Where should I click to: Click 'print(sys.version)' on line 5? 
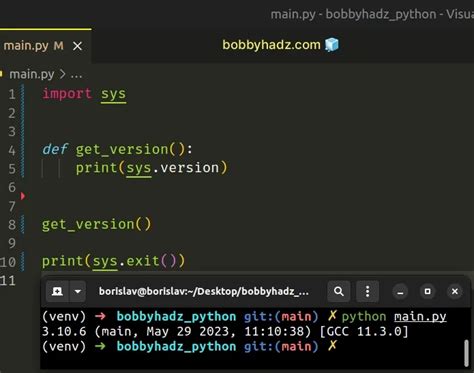click(151, 168)
